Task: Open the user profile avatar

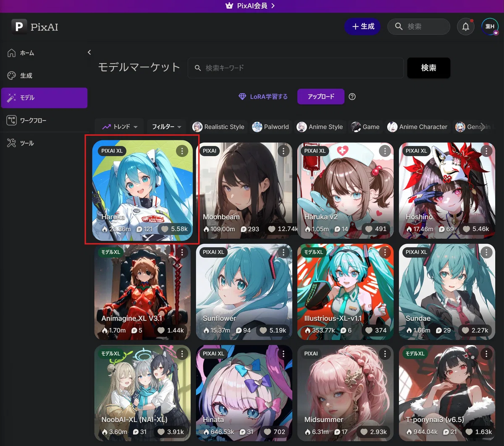Action: [x=490, y=27]
